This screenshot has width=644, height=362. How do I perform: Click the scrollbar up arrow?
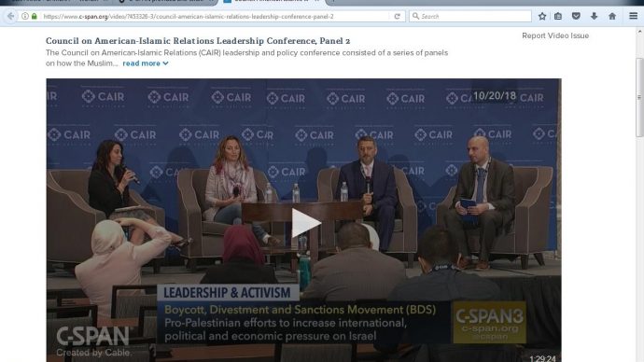pos(639,31)
